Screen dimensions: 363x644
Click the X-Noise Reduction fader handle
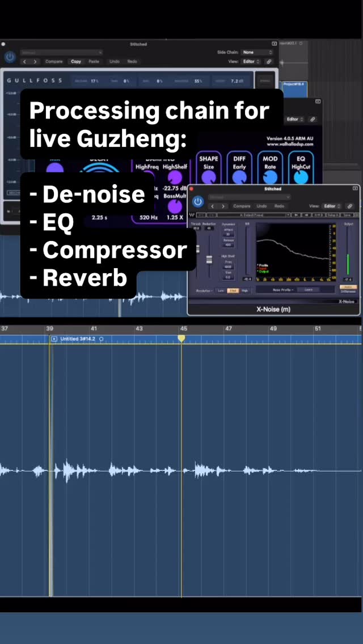[x=209, y=260]
